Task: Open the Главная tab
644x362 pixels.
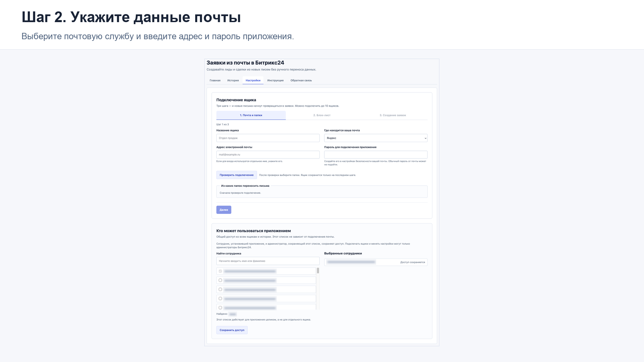Action: click(x=215, y=80)
